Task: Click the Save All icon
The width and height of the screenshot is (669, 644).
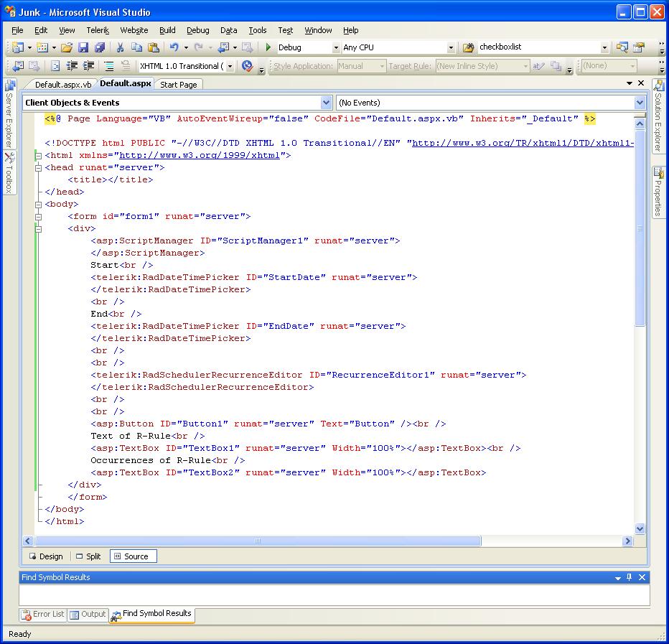Action: point(99,47)
